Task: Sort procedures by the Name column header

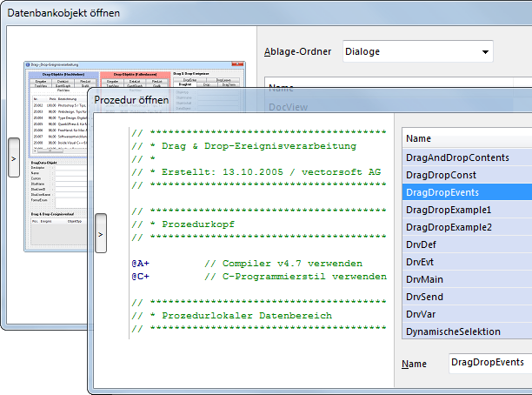Action: [466, 138]
